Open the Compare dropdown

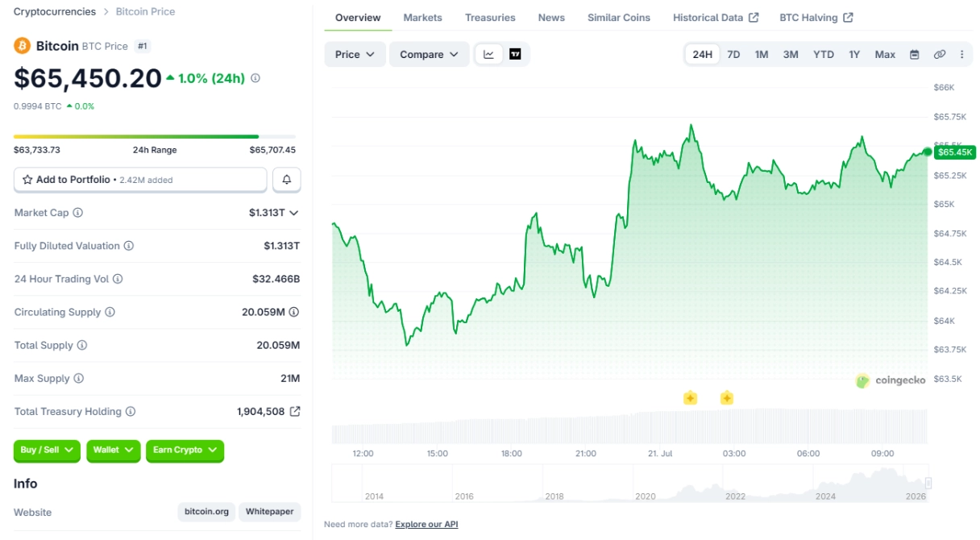click(x=429, y=54)
